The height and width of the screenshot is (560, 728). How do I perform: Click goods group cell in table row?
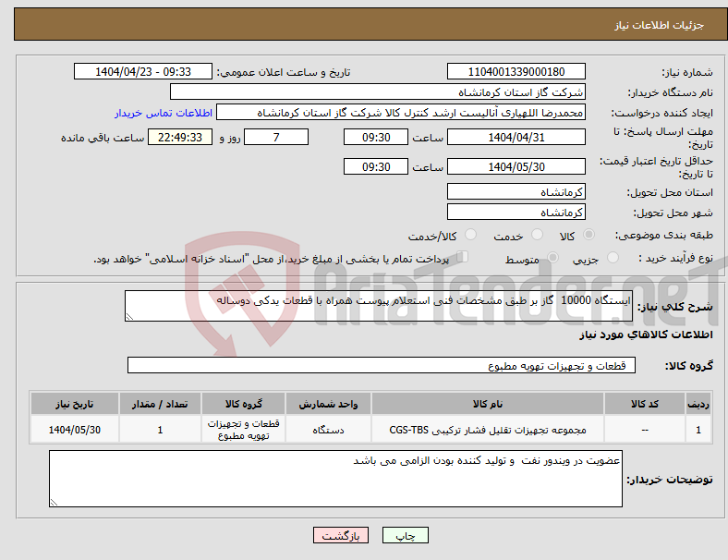click(x=243, y=430)
